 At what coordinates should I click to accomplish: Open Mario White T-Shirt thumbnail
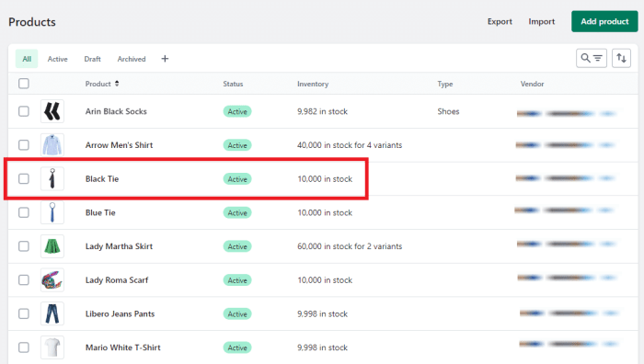[52, 347]
